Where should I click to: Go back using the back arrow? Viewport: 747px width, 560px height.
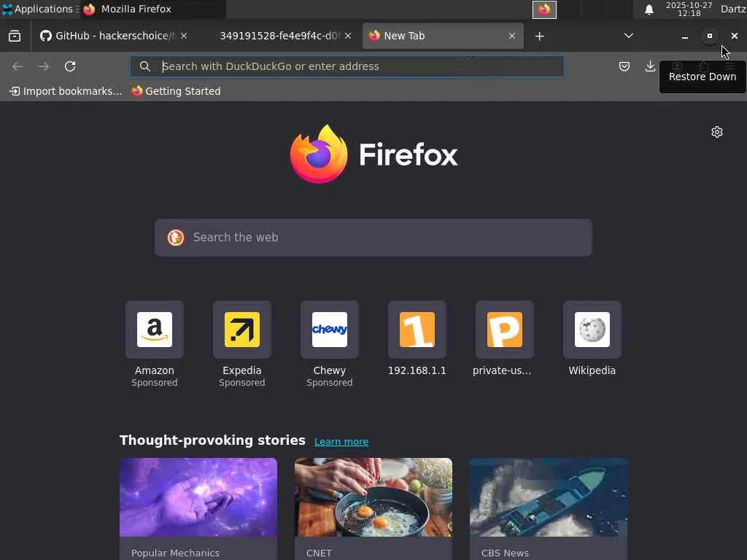pyautogui.click(x=18, y=66)
